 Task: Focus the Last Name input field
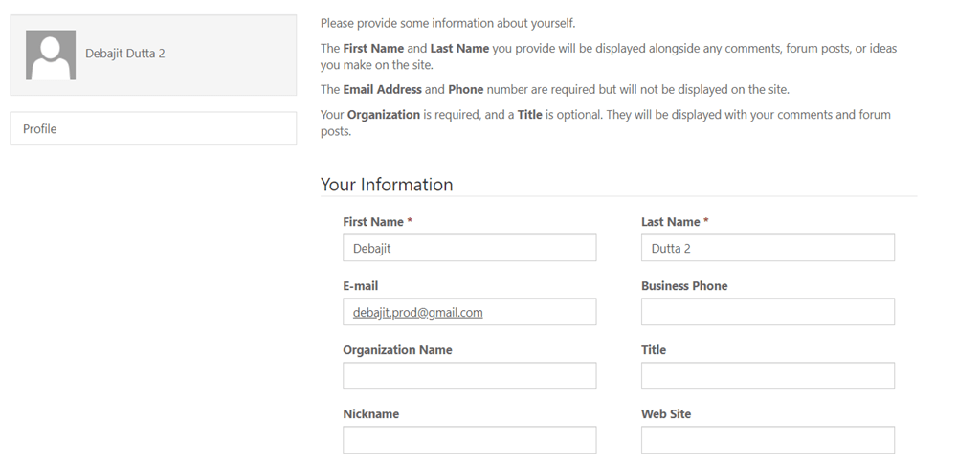[768, 248]
